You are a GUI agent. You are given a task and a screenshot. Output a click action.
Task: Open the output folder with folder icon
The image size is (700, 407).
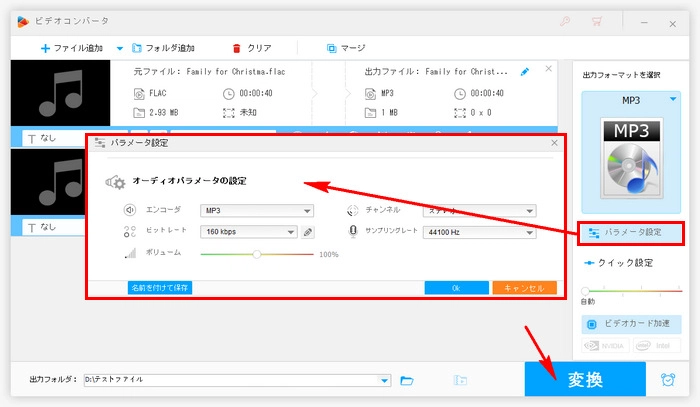pyautogui.click(x=407, y=380)
